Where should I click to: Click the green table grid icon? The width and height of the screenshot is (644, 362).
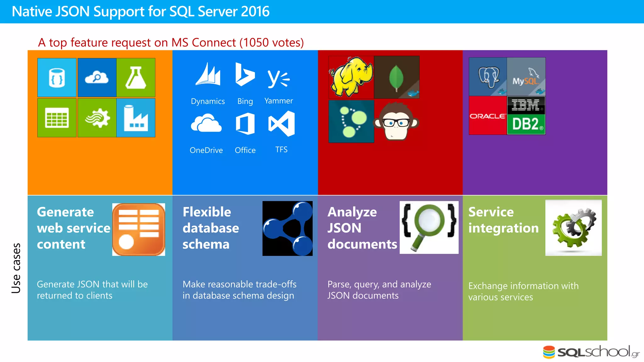tap(57, 118)
